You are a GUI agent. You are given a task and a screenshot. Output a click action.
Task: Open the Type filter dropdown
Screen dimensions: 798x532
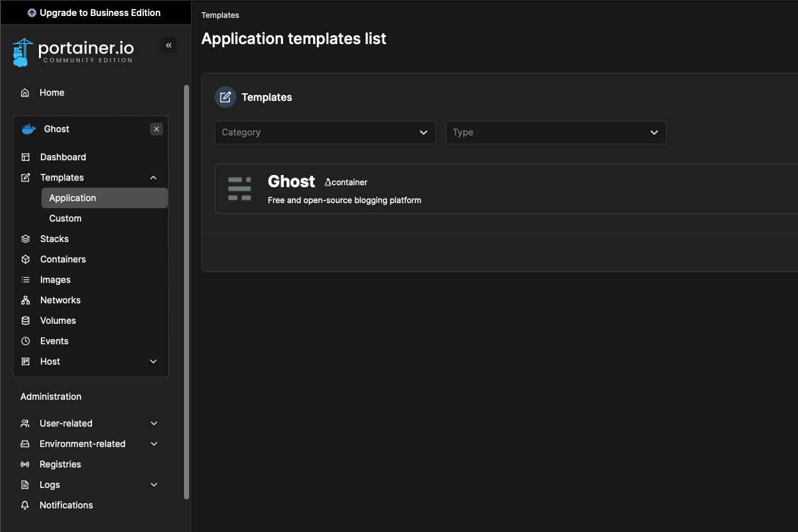pos(555,132)
